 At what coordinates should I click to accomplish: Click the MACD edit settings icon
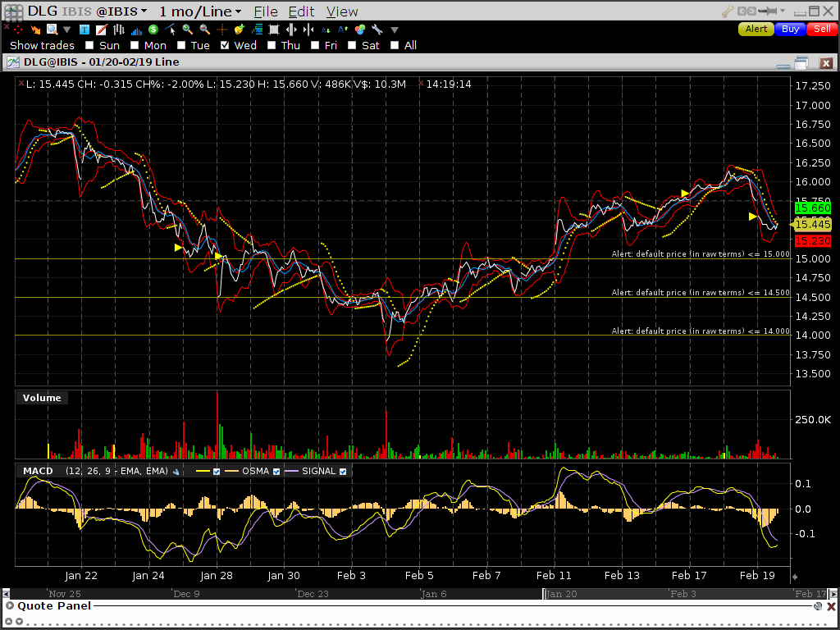(x=176, y=472)
